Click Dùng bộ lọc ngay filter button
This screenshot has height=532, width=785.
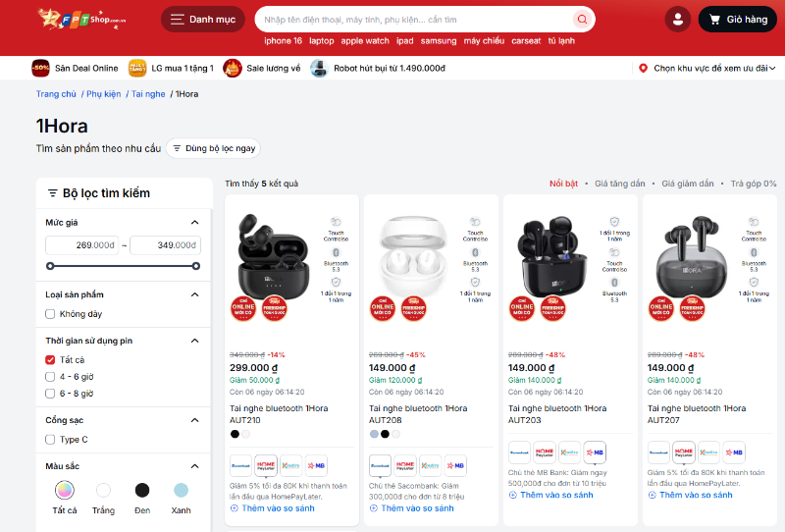(213, 148)
